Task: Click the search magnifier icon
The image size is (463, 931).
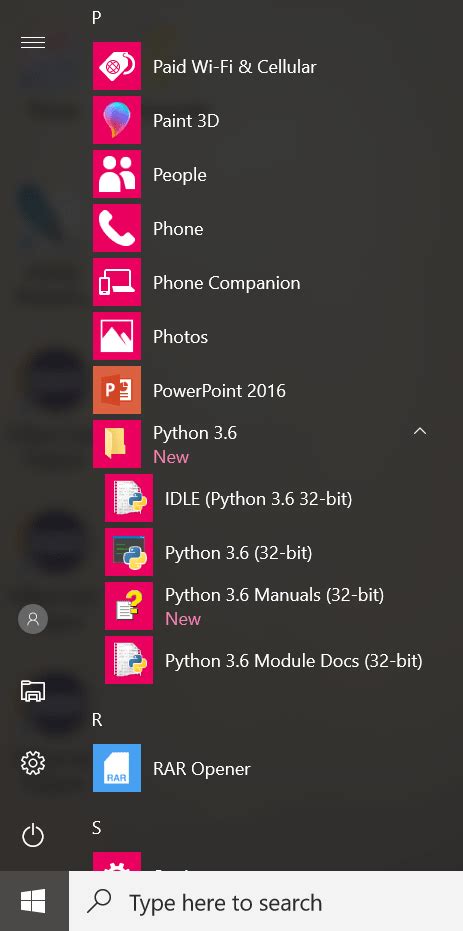Action: 99,902
